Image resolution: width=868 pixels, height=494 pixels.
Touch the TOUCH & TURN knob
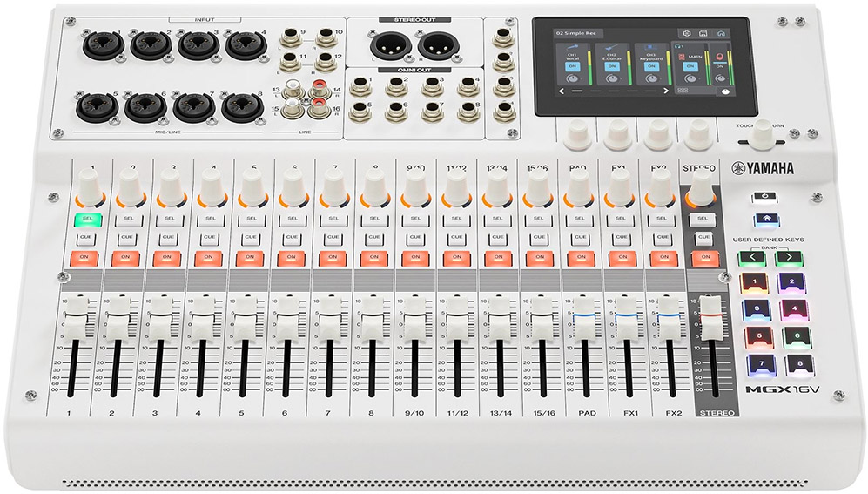(x=763, y=134)
